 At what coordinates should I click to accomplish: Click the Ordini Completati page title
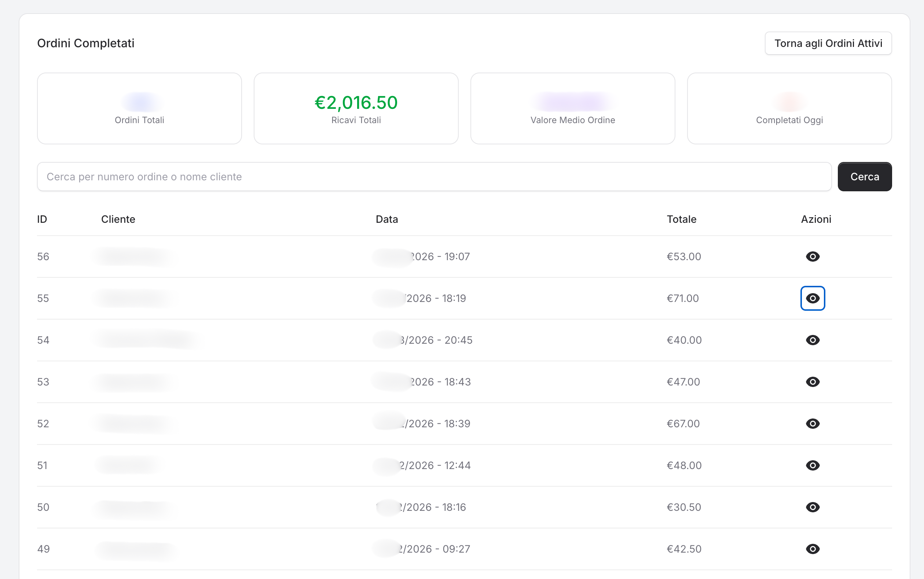tap(86, 43)
